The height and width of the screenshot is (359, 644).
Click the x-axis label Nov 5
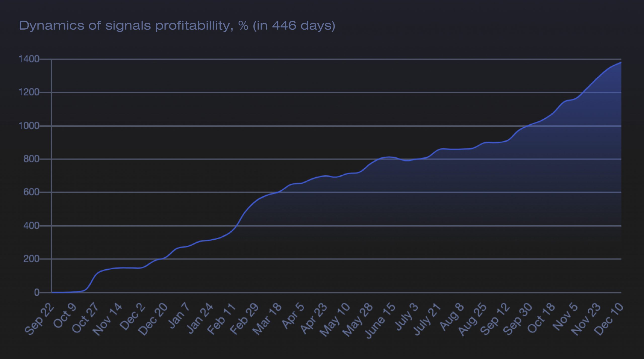(x=565, y=317)
